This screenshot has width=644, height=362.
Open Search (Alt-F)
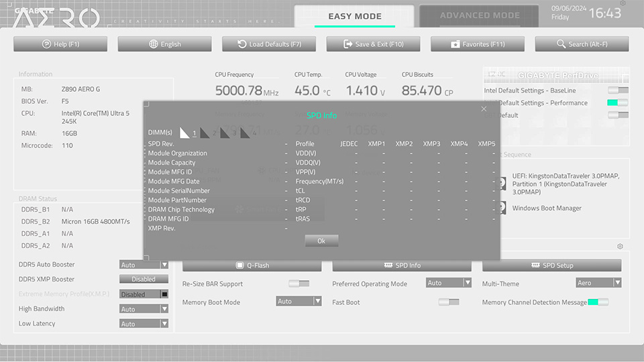click(x=582, y=44)
